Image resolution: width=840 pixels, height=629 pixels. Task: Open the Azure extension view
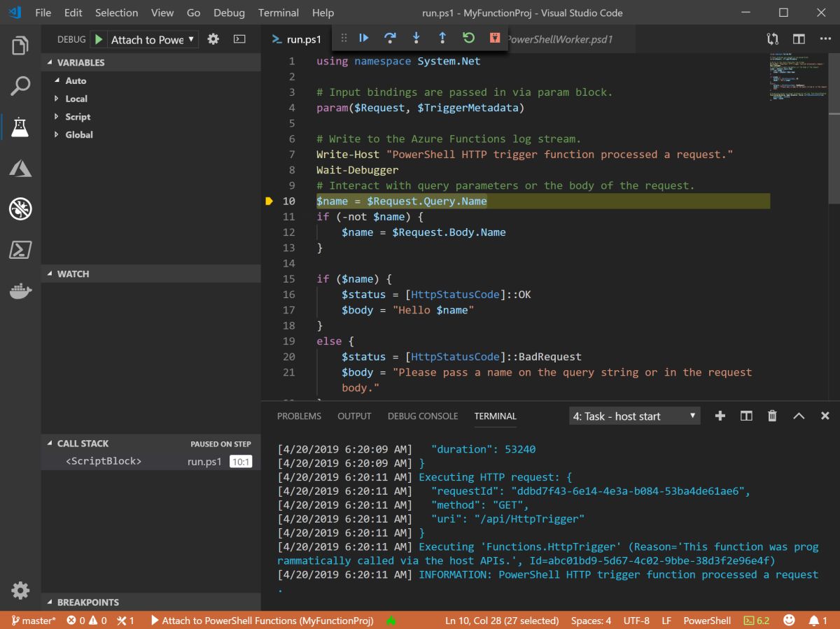tap(20, 168)
